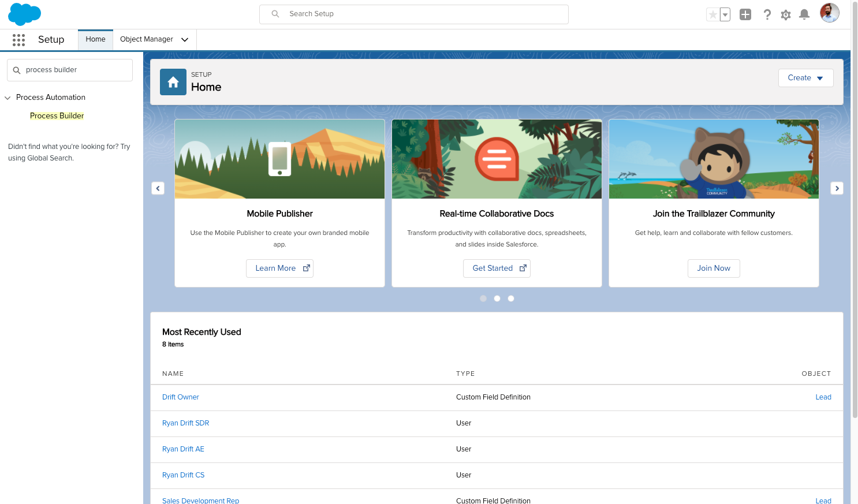Open the Ryan Drift CS link
Image resolution: width=858 pixels, height=504 pixels.
183,475
